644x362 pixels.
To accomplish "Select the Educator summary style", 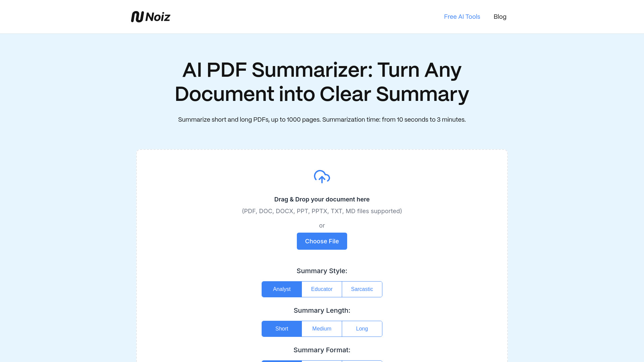I will point(322,289).
